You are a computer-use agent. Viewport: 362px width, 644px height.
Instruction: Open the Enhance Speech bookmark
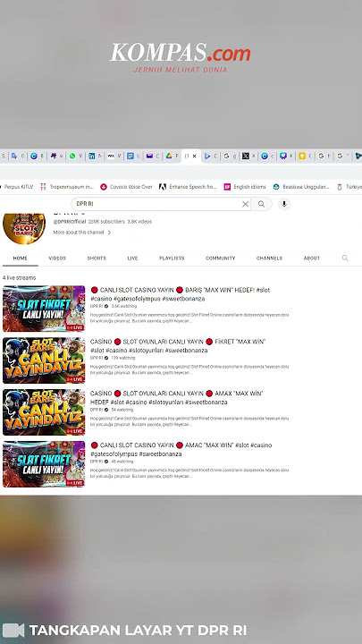(x=188, y=187)
